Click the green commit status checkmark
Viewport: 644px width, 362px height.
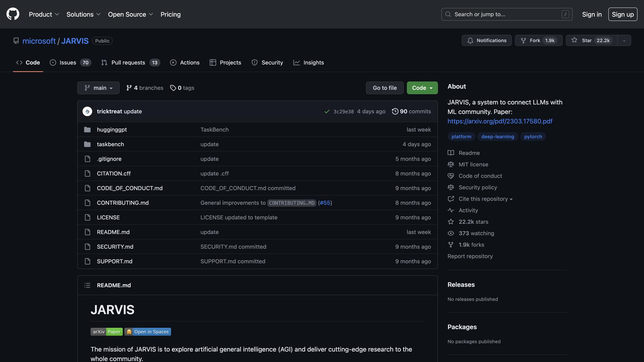tap(327, 112)
